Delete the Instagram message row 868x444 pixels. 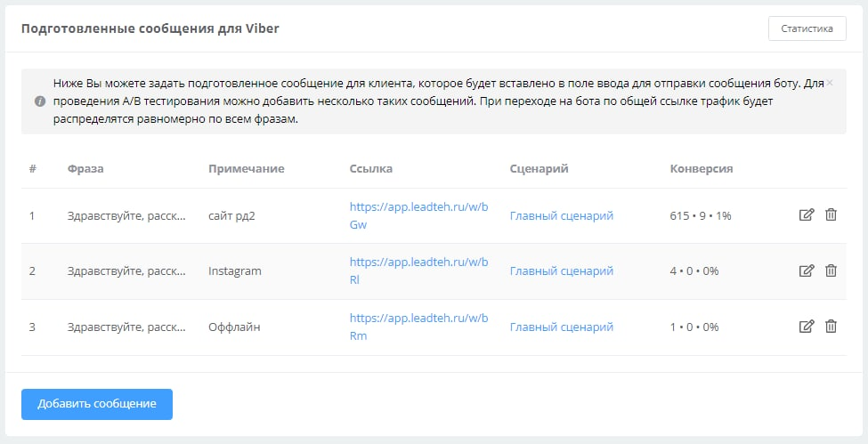coord(831,271)
